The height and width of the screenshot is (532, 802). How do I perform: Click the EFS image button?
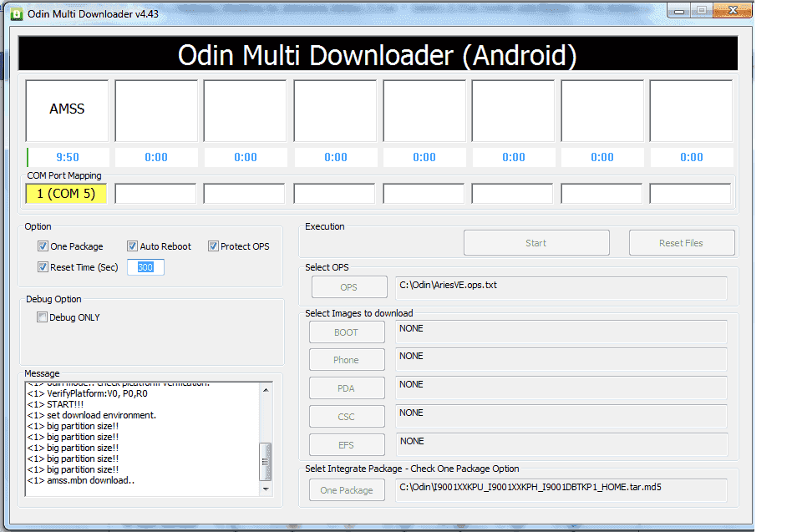click(x=347, y=444)
